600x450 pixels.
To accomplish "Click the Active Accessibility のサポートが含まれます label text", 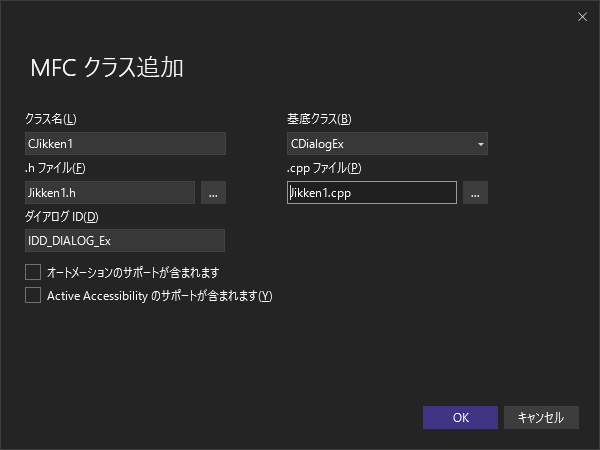I will pos(160,296).
